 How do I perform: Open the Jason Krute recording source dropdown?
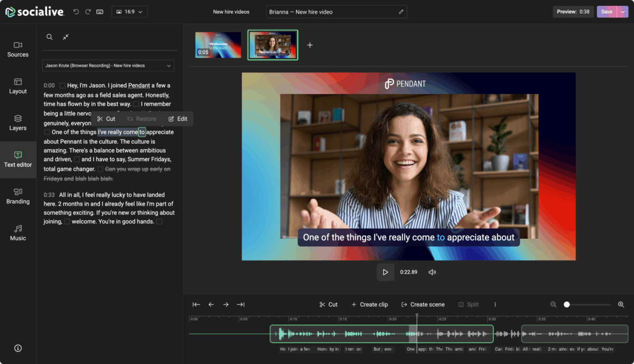tap(108, 66)
